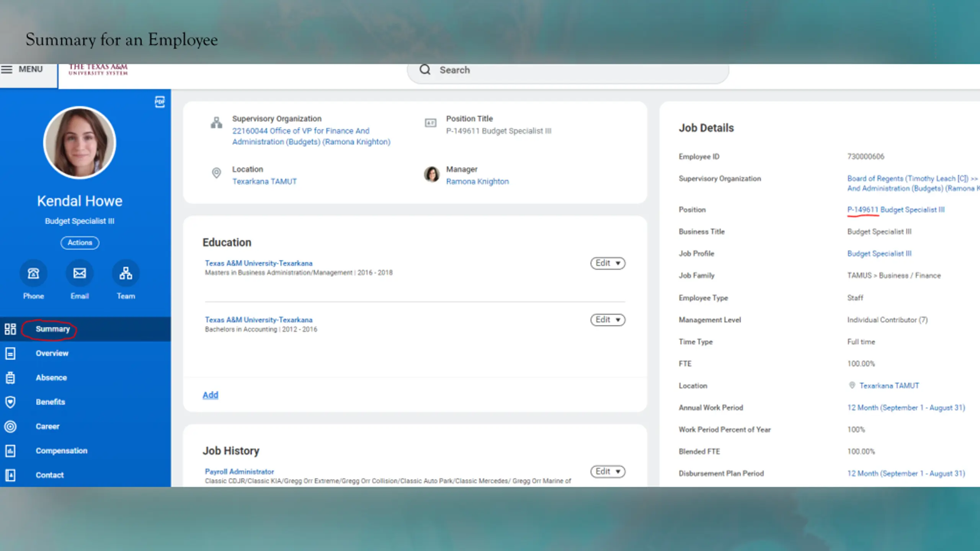980x551 pixels.
Task: Select the Summary sidebar tab
Action: [53, 329]
